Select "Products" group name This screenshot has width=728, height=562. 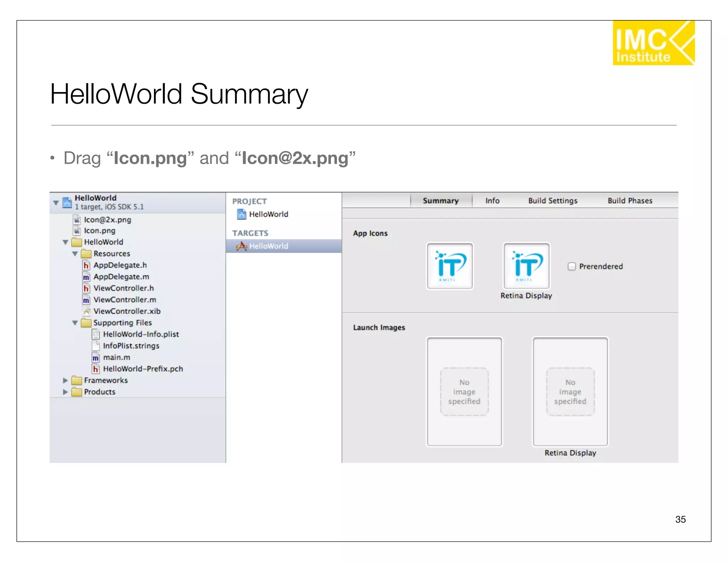pyautogui.click(x=100, y=392)
